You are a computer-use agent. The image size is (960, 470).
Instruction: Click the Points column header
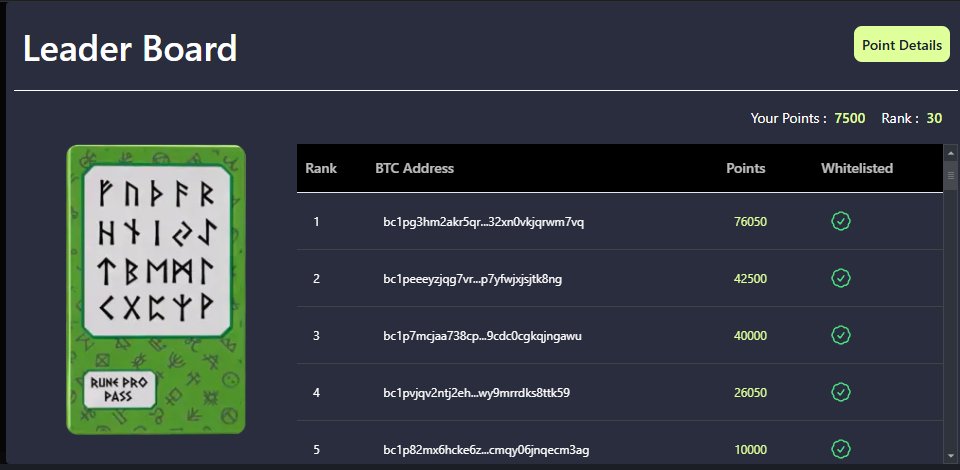(x=746, y=168)
